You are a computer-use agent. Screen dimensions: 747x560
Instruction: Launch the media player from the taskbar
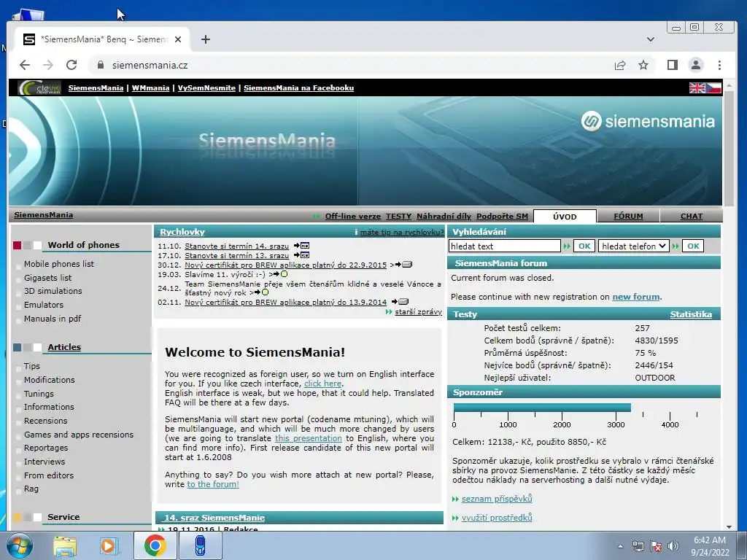coord(108,545)
